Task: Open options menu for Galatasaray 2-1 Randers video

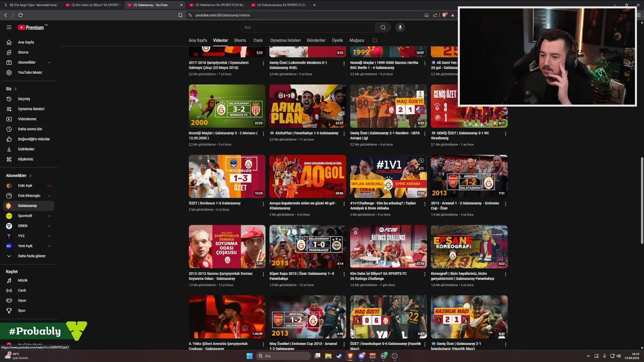Action: tap(425, 134)
